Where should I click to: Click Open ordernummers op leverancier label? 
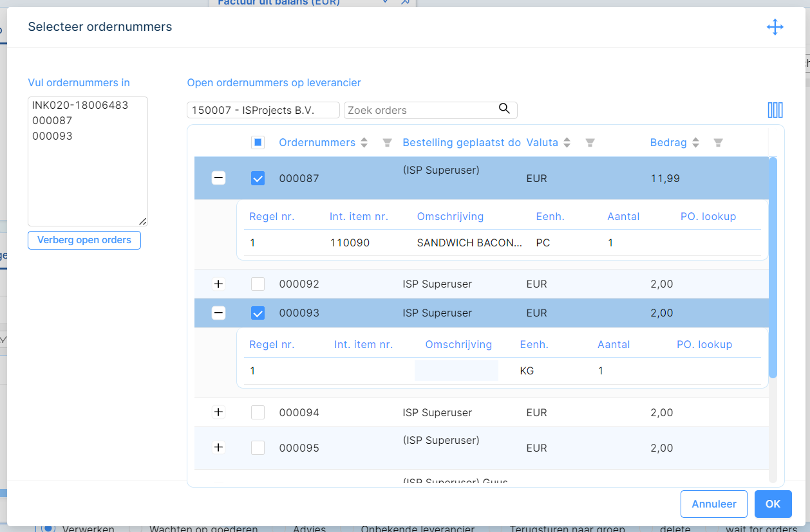coord(274,82)
